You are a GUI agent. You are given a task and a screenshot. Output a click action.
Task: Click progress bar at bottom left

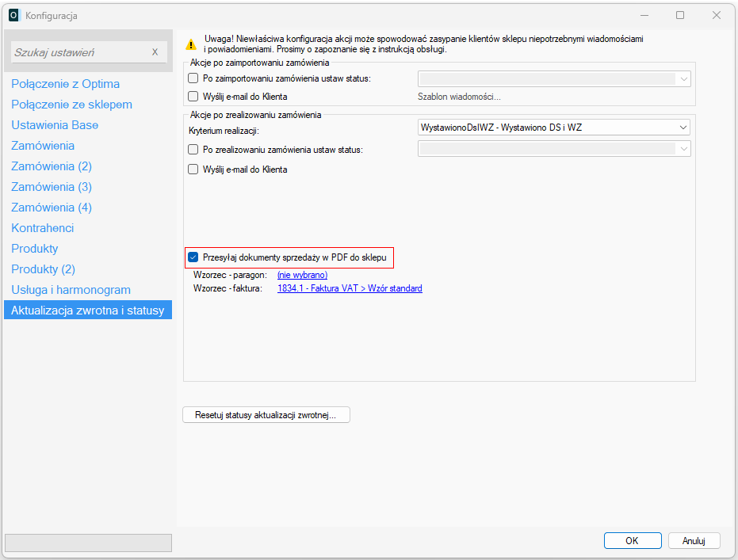[88, 543]
